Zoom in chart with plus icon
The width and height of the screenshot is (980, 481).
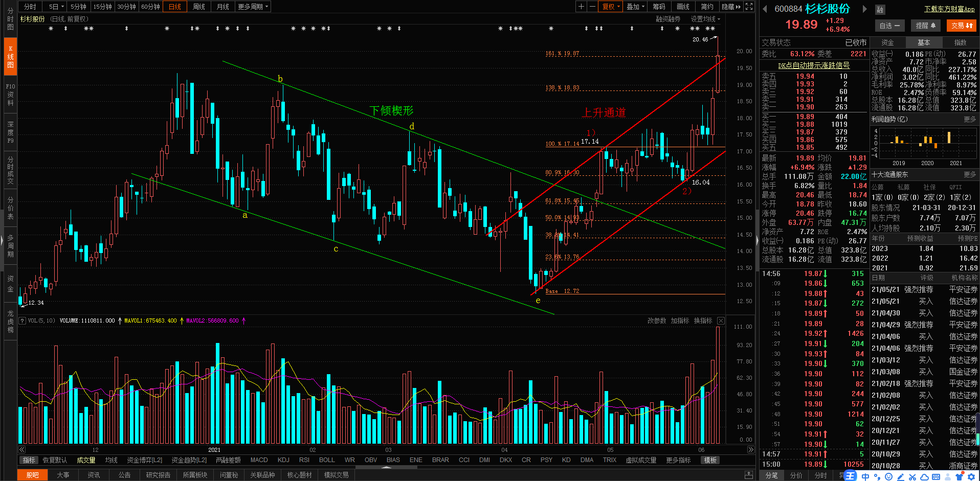581,7
